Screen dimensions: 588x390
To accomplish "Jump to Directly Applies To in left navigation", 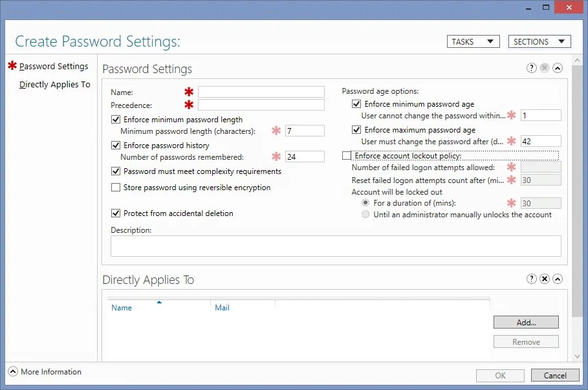I will point(55,85).
